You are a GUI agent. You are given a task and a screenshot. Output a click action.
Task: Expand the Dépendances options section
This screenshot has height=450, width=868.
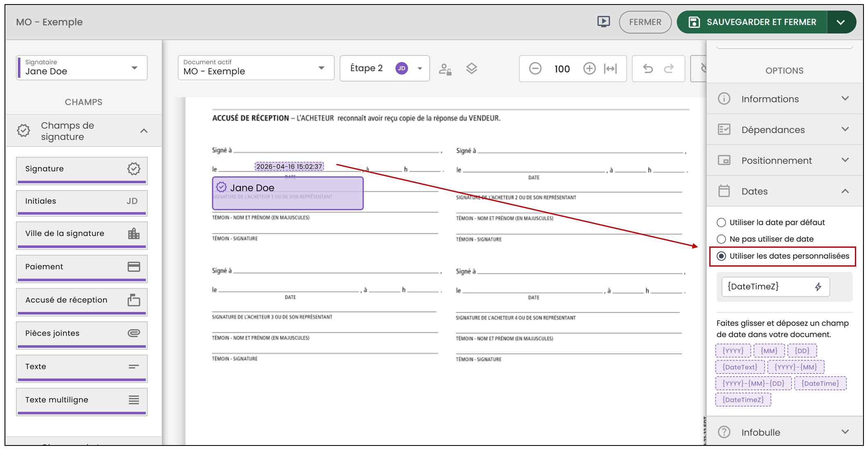(x=784, y=130)
